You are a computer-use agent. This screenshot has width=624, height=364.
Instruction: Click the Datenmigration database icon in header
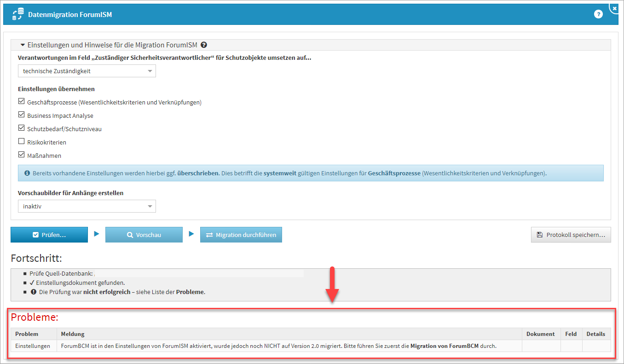(x=18, y=14)
